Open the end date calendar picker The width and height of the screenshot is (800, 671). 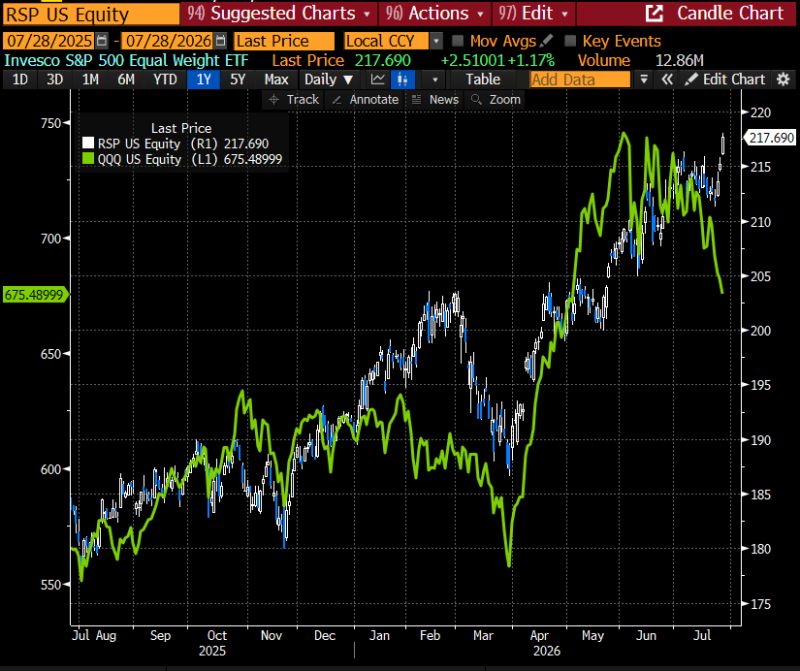(x=220, y=41)
